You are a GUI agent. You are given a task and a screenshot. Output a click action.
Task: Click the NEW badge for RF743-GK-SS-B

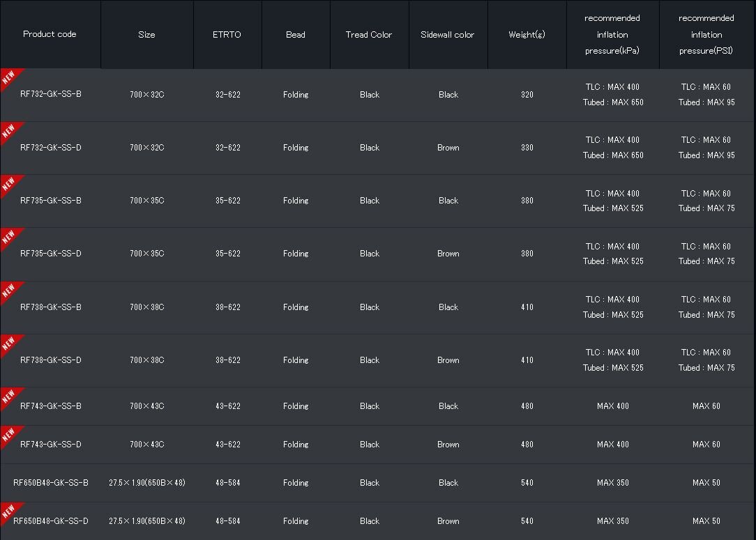9,396
